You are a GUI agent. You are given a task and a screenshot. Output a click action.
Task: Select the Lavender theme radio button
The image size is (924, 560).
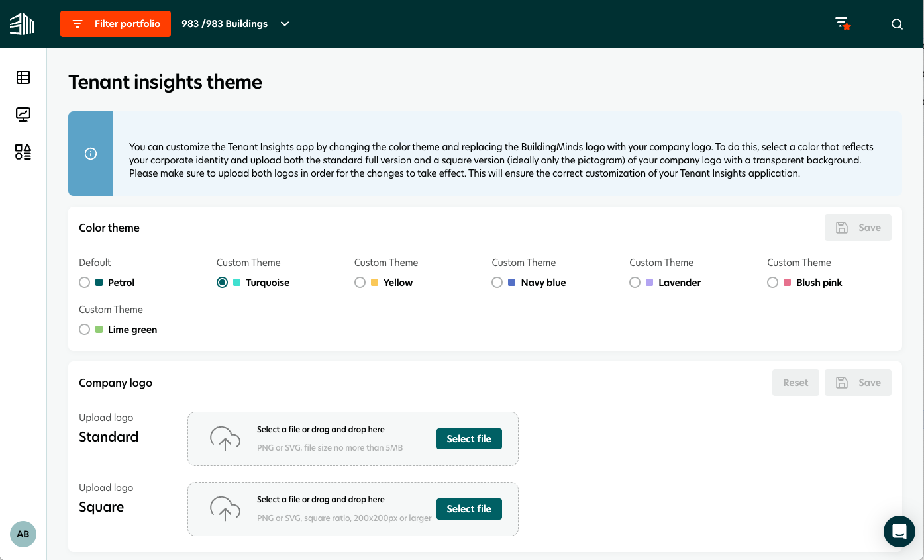click(635, 283)
